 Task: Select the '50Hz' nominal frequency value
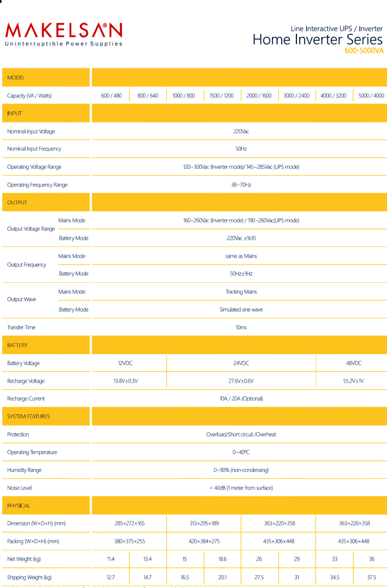[241, 149]
